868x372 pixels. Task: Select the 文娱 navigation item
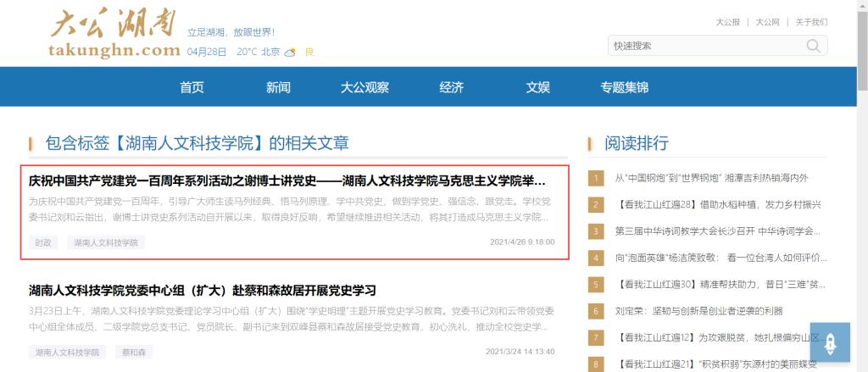[x=538, y=87]
